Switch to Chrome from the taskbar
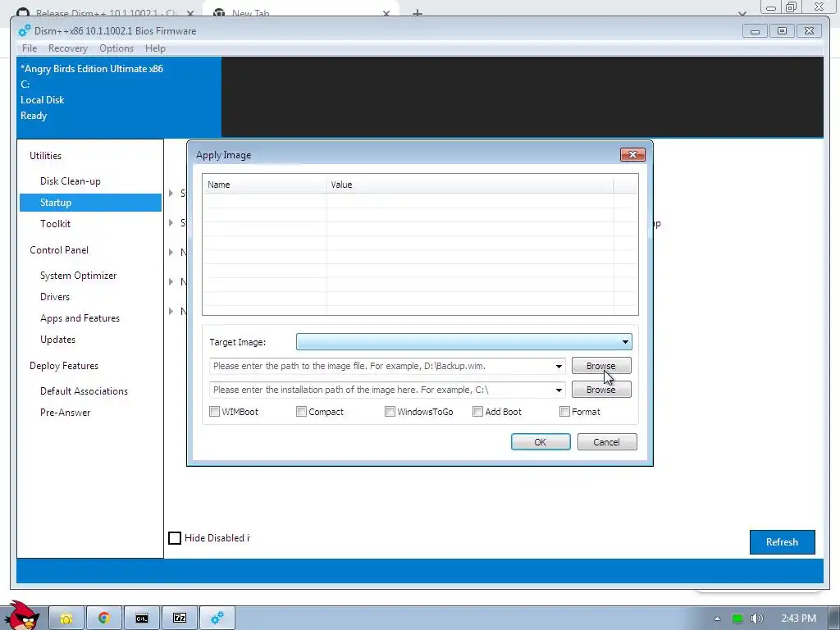The image size is (840, 630). click(104, 619)
